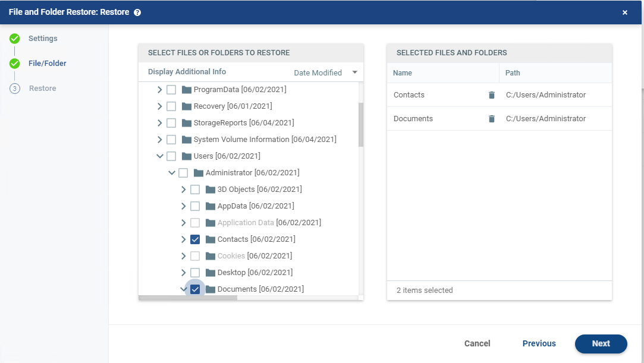The image size is (644, 363).
Task: Click the help question mark icon
Action: (x=137, y=12)
